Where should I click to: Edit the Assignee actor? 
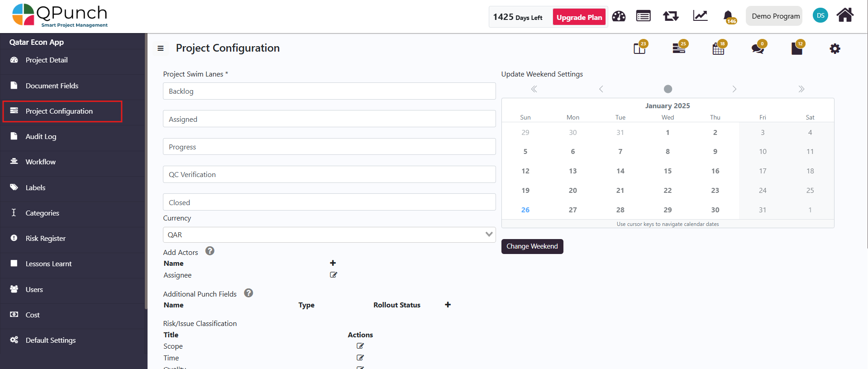(x=333, y=275)
